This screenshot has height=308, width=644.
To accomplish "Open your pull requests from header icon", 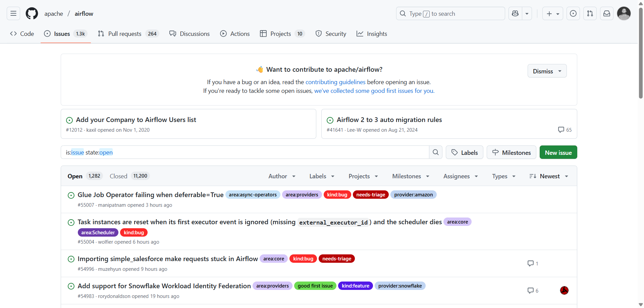I will (x=590, y=13).
